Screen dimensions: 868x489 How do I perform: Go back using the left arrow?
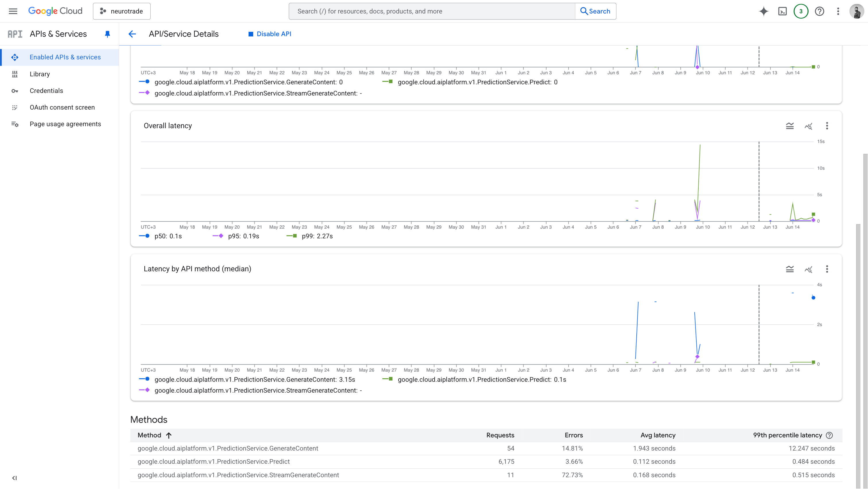[132, 34]
